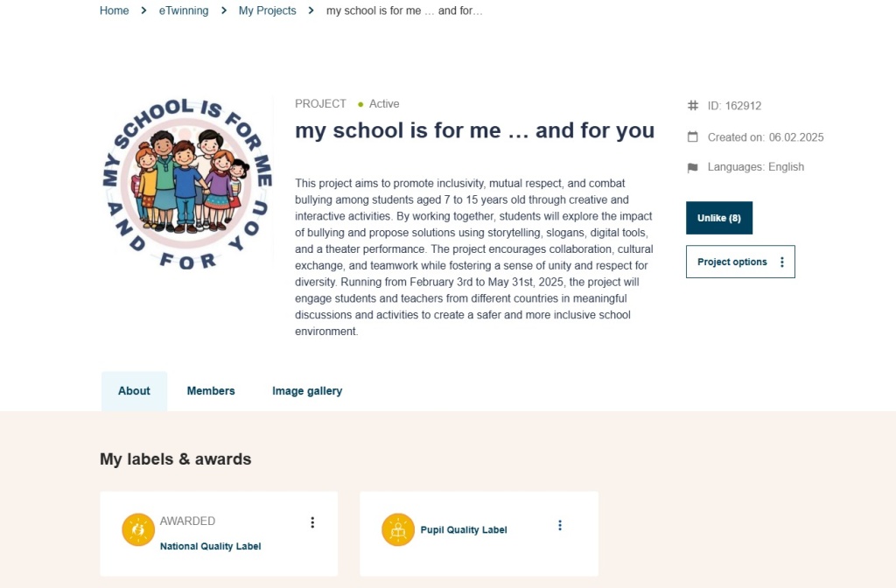This screenshot has width=896, height=588.
Task: Expand the Project options dropdown
Action: coord(740,262)
